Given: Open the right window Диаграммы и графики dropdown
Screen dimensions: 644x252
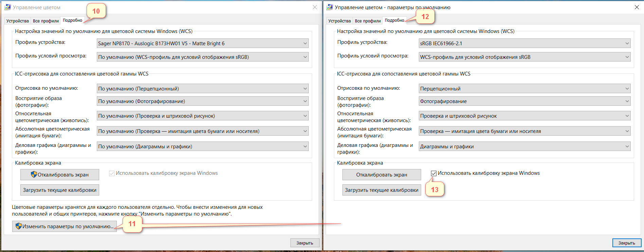Looking at the screenshot, I should tap(524, 147).
